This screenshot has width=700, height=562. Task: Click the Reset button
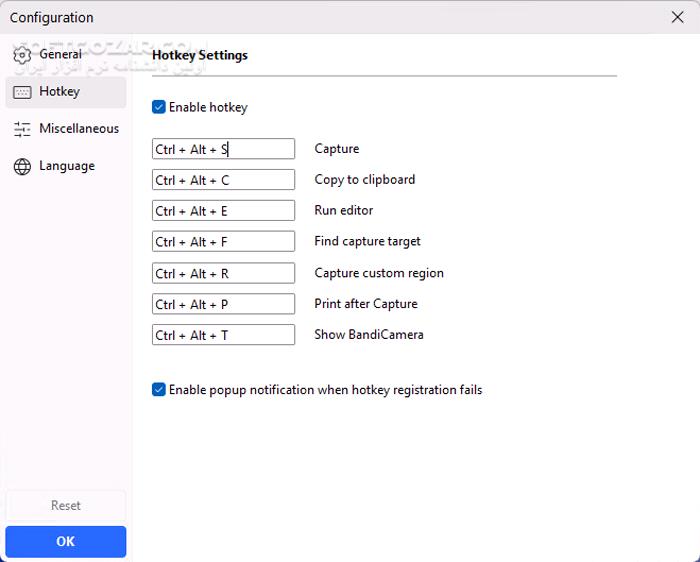(66, 506)
